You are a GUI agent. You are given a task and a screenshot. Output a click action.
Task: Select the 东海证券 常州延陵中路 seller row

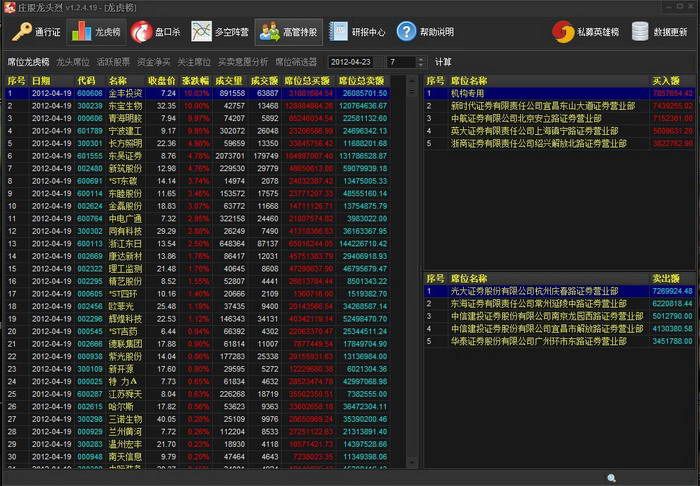point(559,303)
